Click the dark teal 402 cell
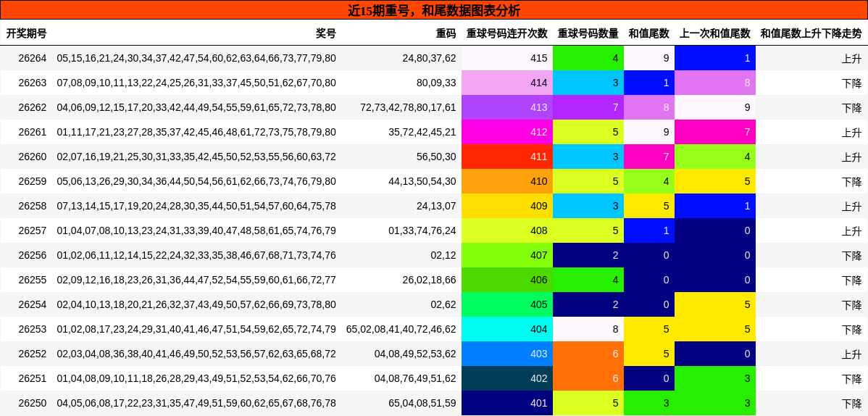Screen dimensions: 868x416 point(507,379)
